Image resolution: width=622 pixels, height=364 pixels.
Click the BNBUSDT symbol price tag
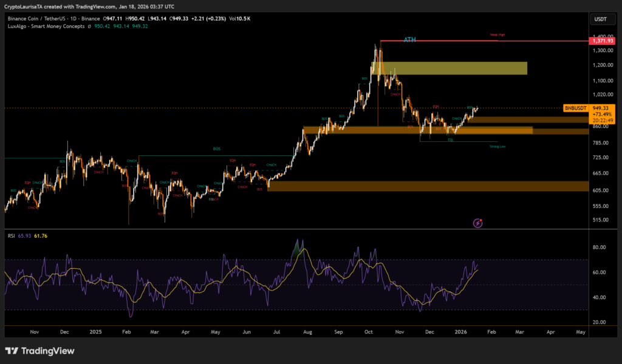point(576,108)
